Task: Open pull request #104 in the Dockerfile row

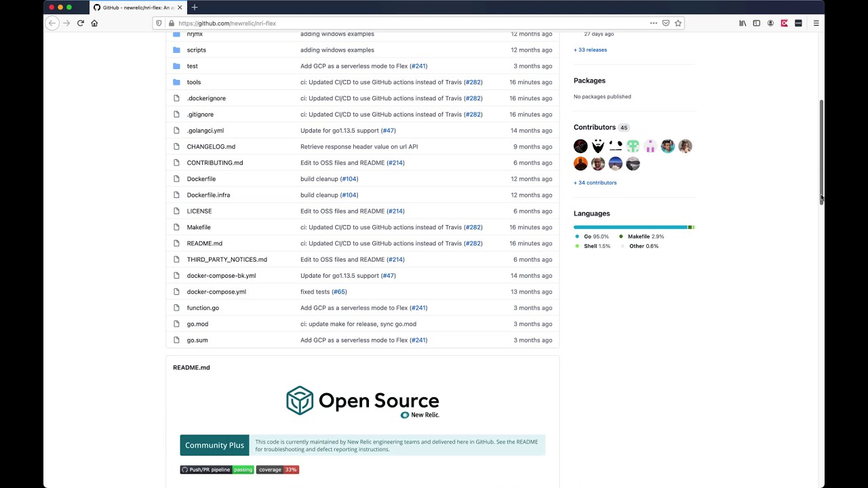Action: coord(349,179)
